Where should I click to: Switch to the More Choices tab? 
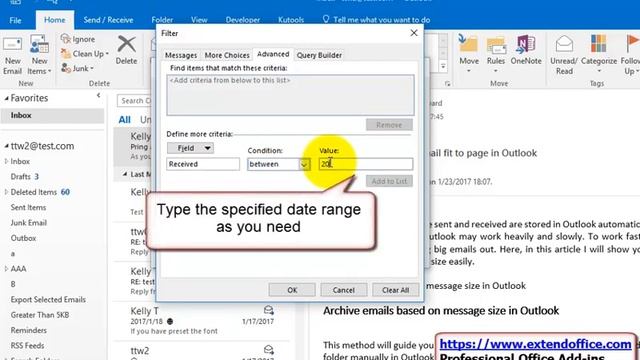(227, 55)
